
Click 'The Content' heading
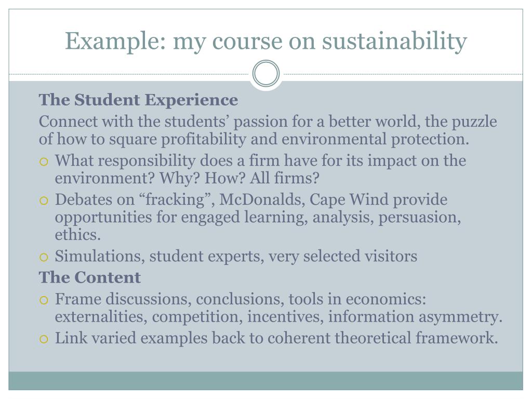click(x=89, y=277)
